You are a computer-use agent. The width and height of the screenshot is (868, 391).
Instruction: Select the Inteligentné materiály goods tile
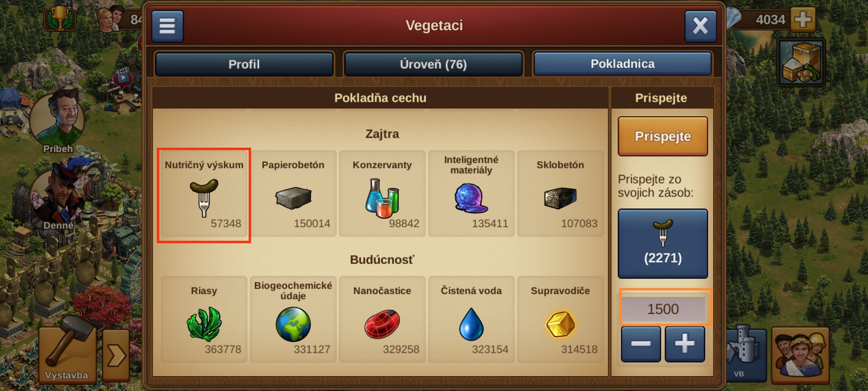click(x=471, y=194)
